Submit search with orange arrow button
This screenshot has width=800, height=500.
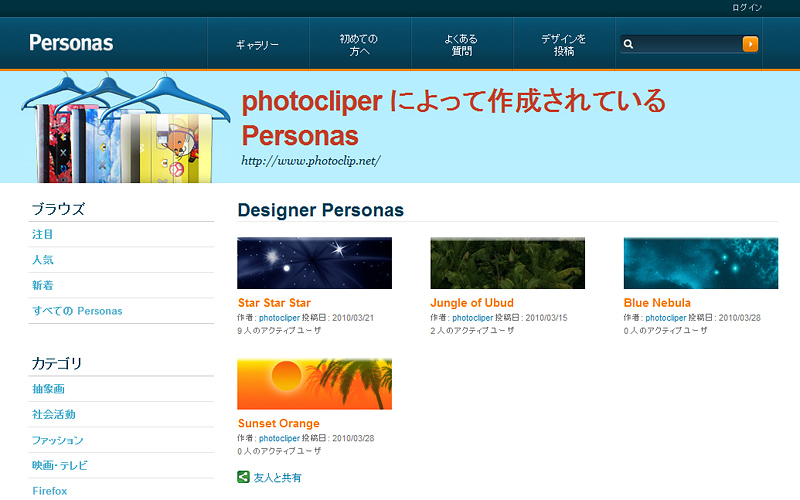point(750,44)
